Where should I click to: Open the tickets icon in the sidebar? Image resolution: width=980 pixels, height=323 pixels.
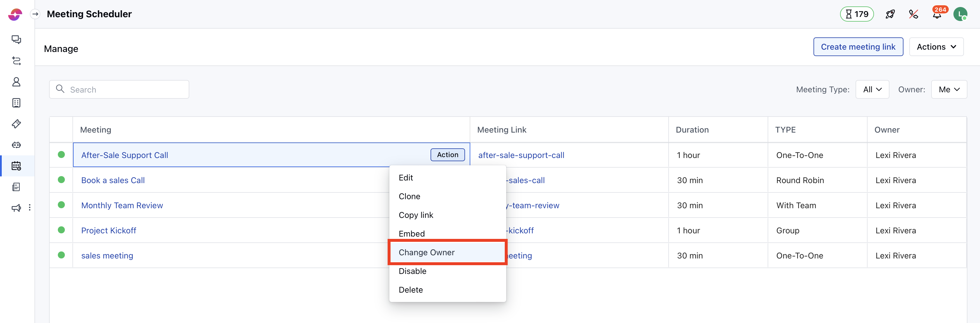click(x=16, y=124)
